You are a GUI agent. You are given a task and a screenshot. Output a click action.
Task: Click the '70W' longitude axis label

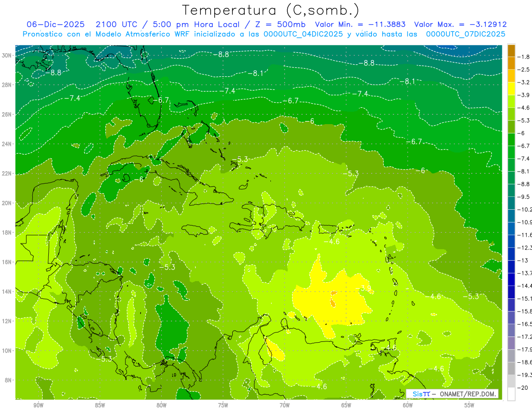click(x=285, y=405)
